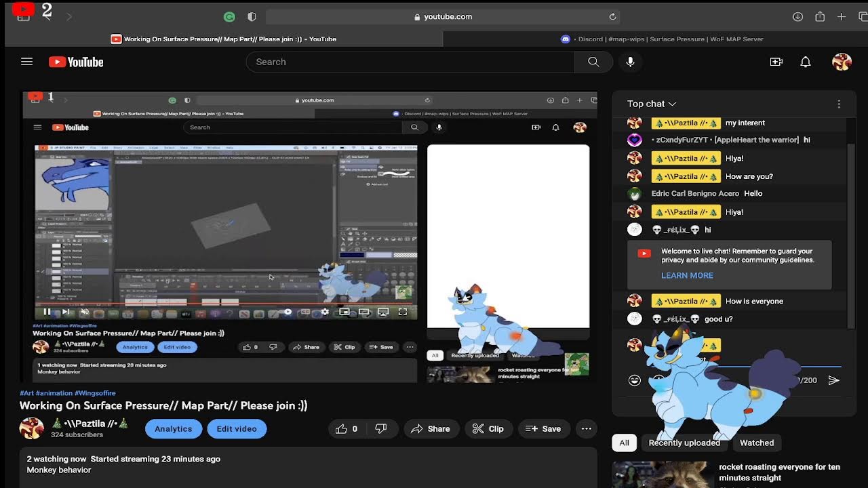Click the Share button below the main video title
This screenshot has width=868, height=488.
[430, 428]
